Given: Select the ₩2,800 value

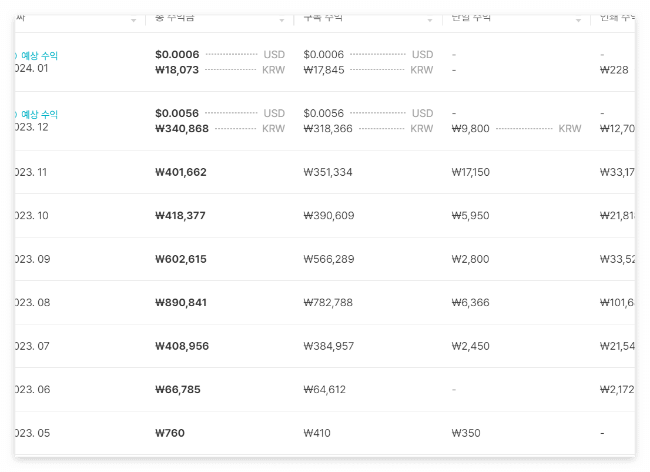Looking at the screenshot, I should (471, 259).
